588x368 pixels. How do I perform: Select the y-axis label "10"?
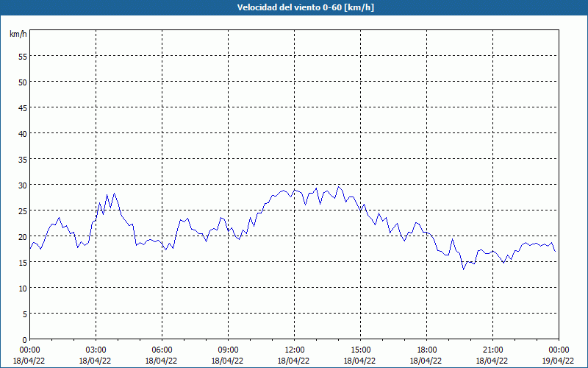(x=23, y=288)
